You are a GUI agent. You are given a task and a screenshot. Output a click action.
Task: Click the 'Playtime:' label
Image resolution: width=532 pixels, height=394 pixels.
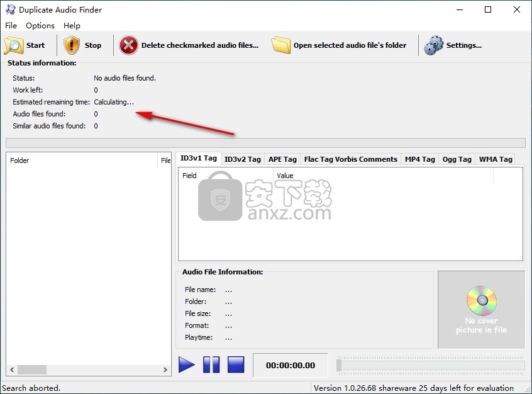(x=199, y=337)
